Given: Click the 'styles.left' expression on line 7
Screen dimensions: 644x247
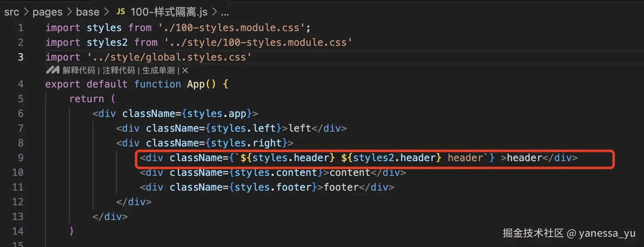Looking at the screenshot, I should click(x=243, y=128).
